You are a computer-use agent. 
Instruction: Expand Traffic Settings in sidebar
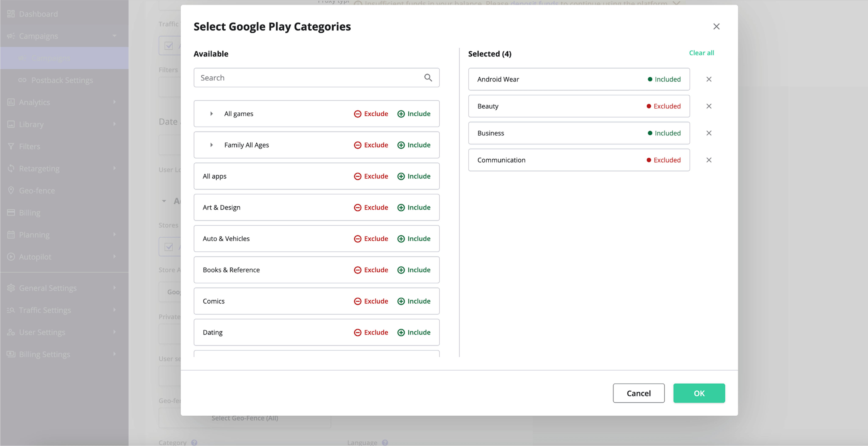click(x=64, y=310)
